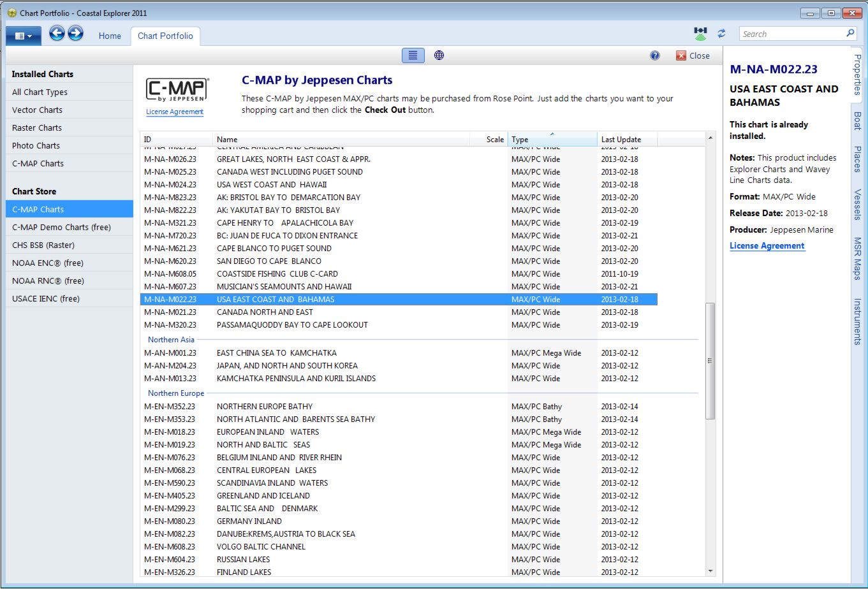Close the Chart Portfolio panel
Image resolution: width=868 pixels, height=589 pixels.
(693, 55)
